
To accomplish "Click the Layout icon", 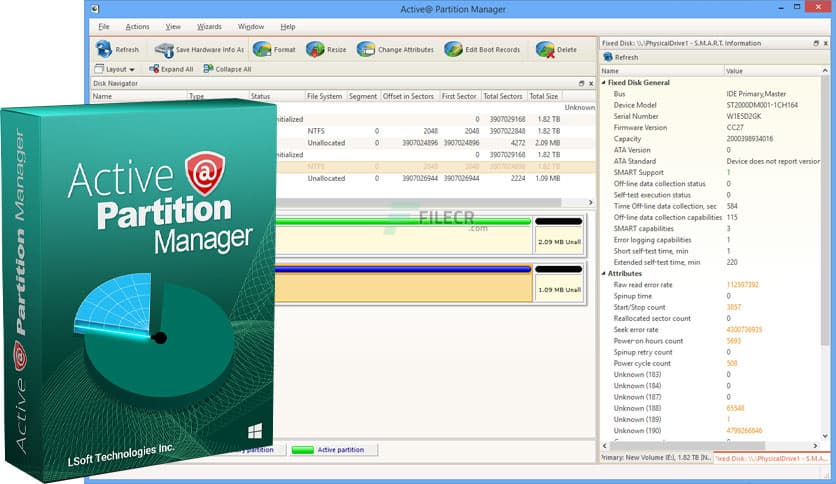I will (99, 69).
